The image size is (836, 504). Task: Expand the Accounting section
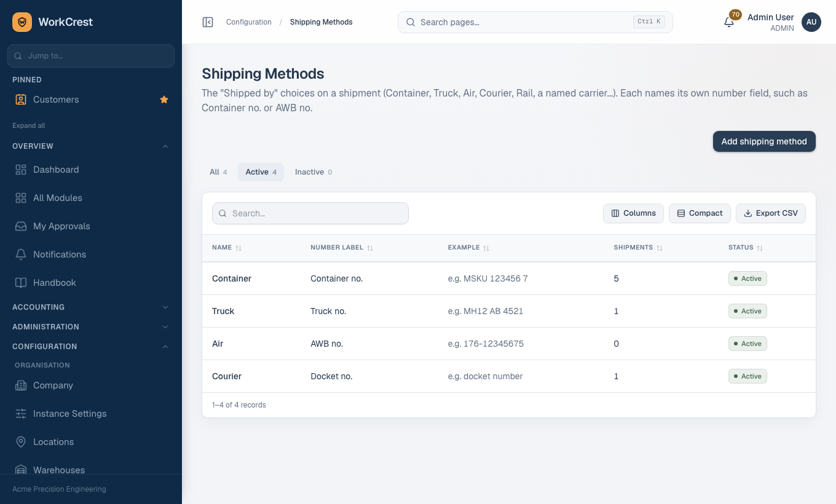[x=91, y=307]
